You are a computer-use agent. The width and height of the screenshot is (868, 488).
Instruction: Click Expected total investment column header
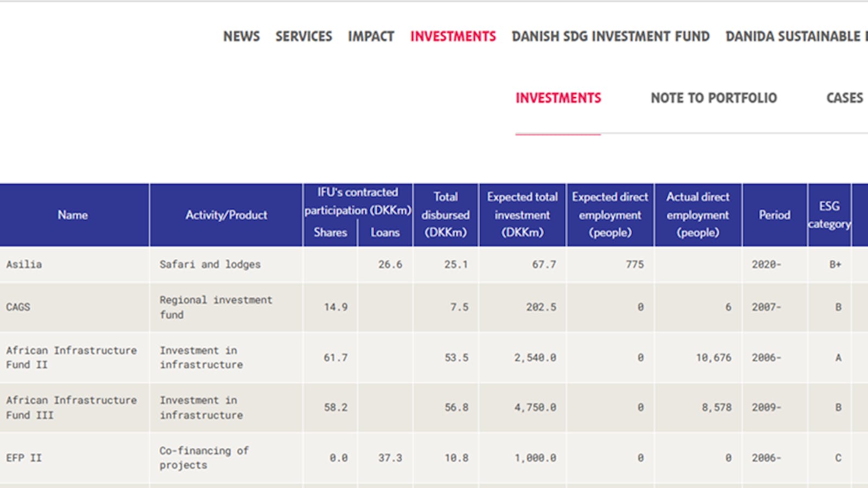[522, 215]
